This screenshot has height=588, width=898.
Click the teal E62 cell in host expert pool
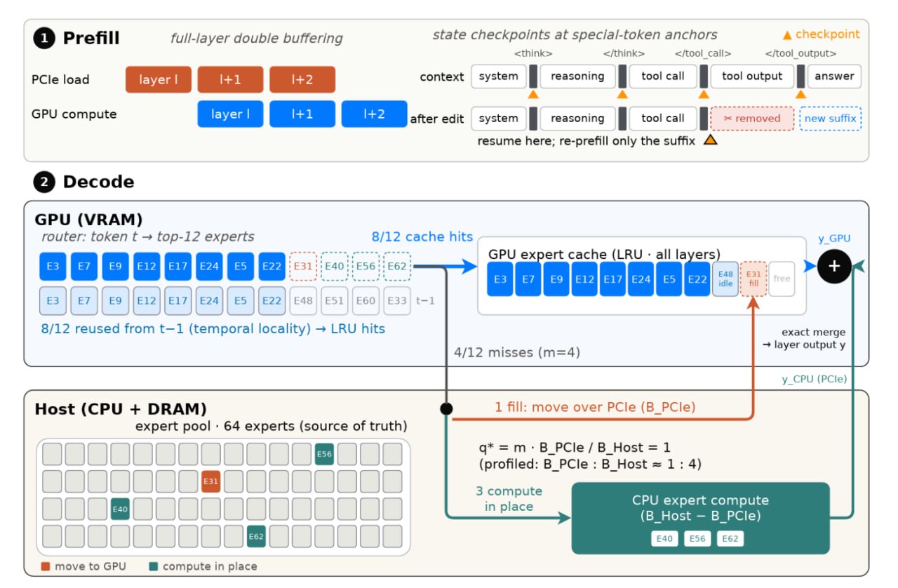[x=256, y=536]
